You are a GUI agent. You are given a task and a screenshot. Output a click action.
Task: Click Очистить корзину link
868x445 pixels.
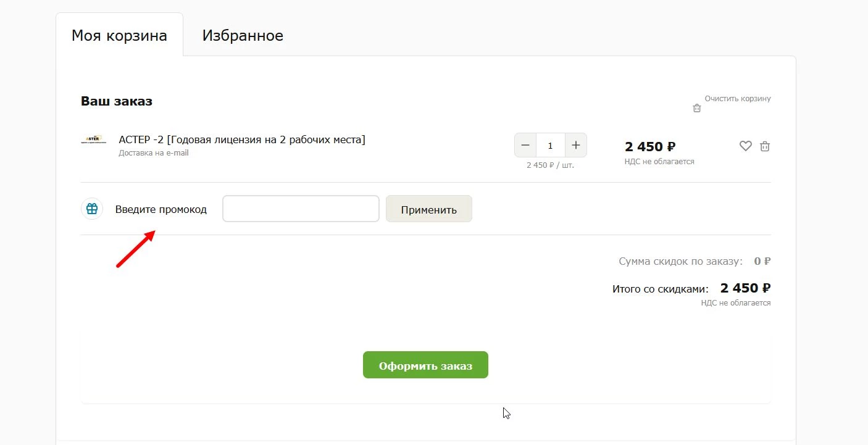point(738,99)
